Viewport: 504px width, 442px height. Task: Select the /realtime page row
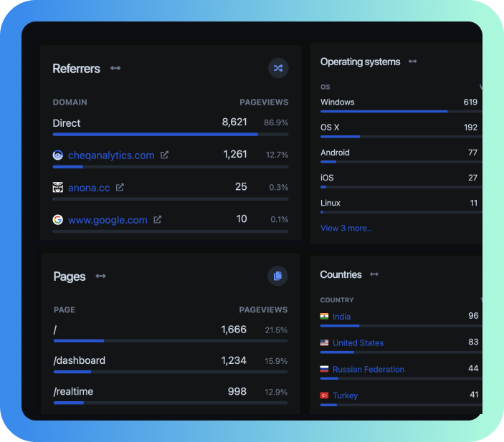[171, 395]
